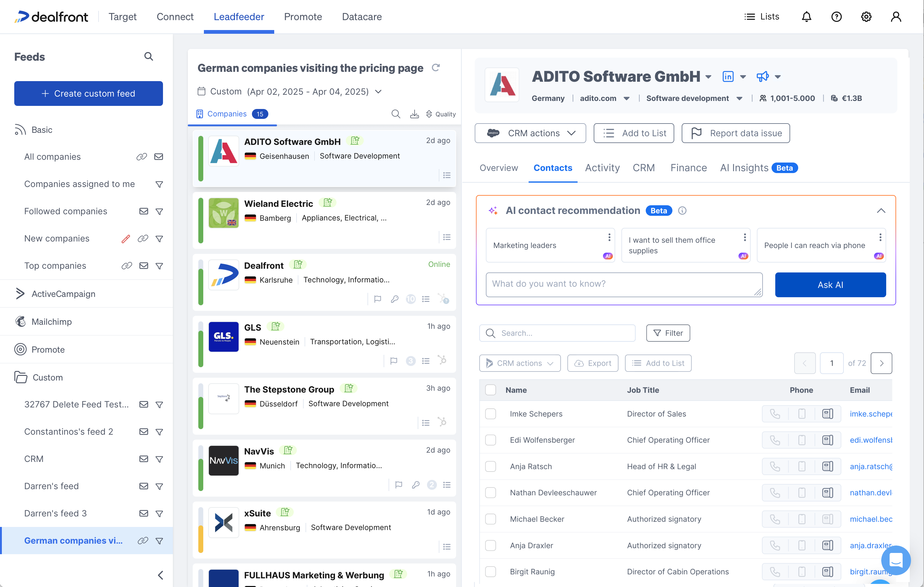Image resolution: width=924 pixels, height=587 pixels.
Task: Open the help question mark icon
Action: [x=836, y=17]
